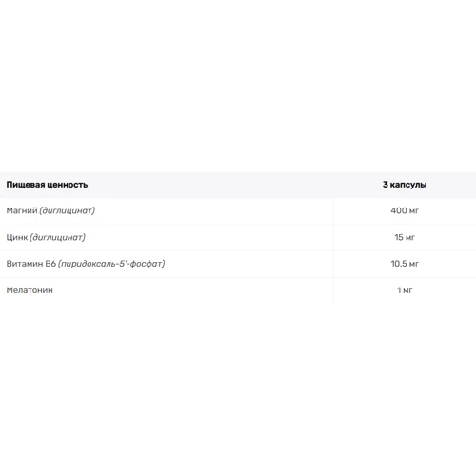Image resolution: width=476 pixels, height=476 pixels.
Task: Click the word 'Пищевая' in the header
Action: tap(26, 185)
